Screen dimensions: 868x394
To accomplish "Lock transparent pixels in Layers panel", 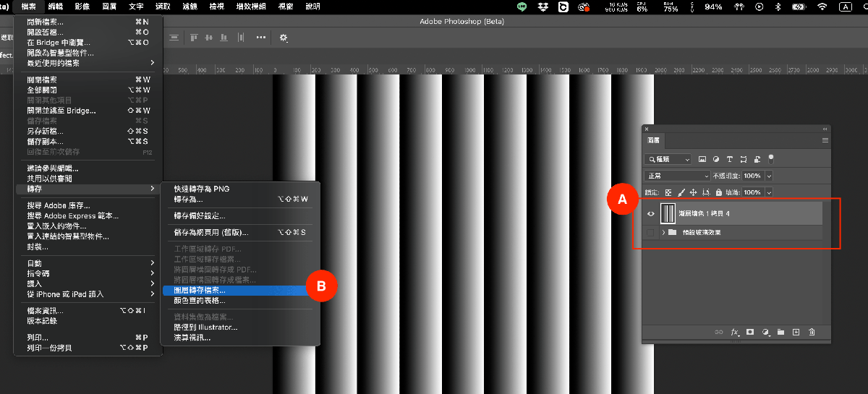I will 668,193.
